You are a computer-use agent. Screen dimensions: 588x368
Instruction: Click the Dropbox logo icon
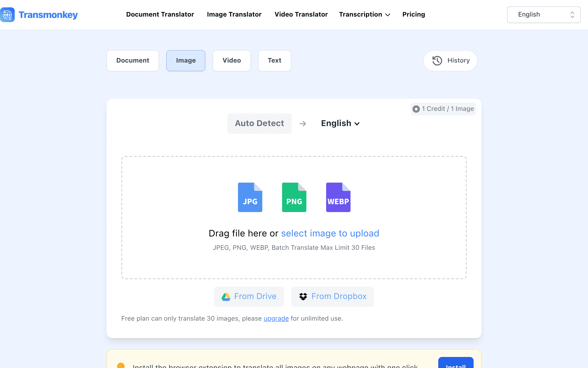[303, 297]
